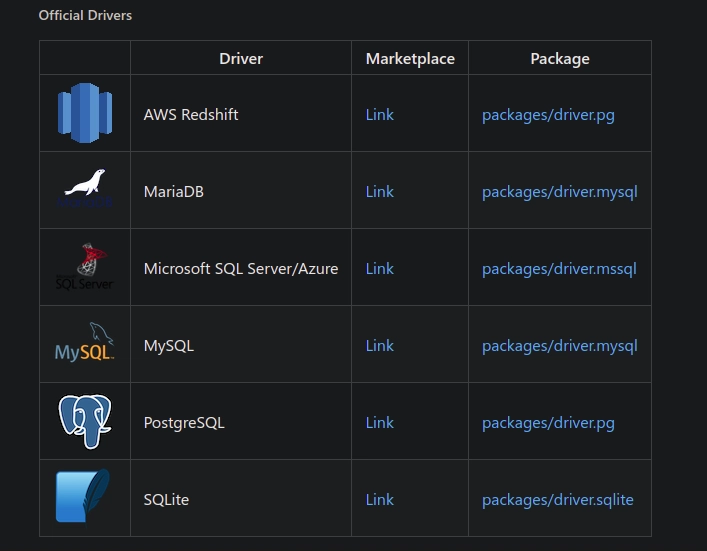Image resolution: width=707 pixels, height=551 pixels.
Task: Open packages/driver.mysql in the MariaDB row
Action: [x=560, y=193]
